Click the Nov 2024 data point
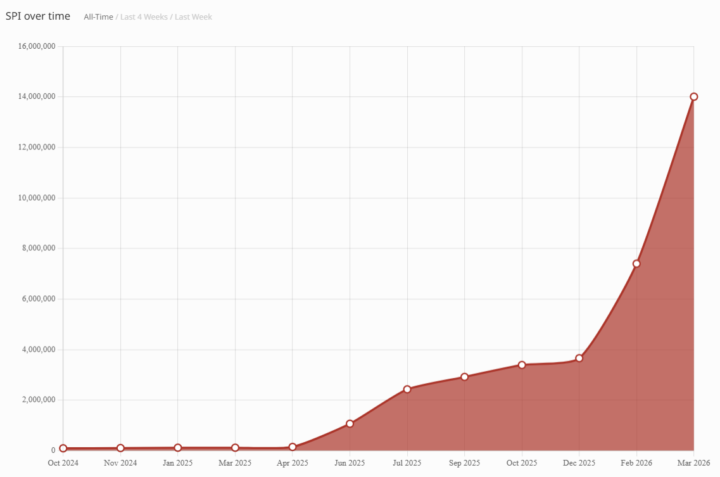This screenshot has height=477, width=720. point(120,448)
